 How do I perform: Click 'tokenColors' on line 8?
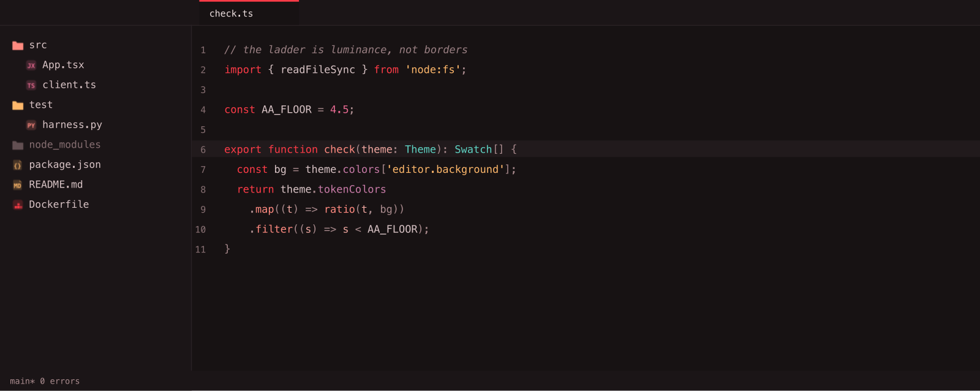(x=352, y=189)
